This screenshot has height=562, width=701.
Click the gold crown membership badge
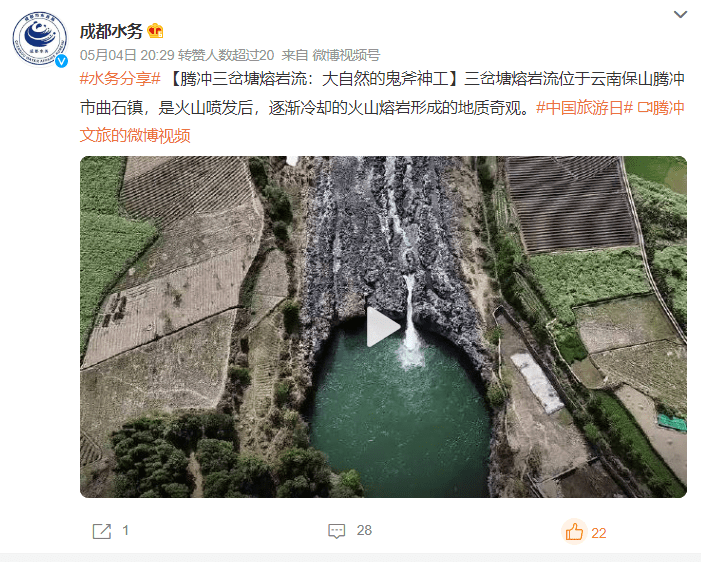(155, 31)
